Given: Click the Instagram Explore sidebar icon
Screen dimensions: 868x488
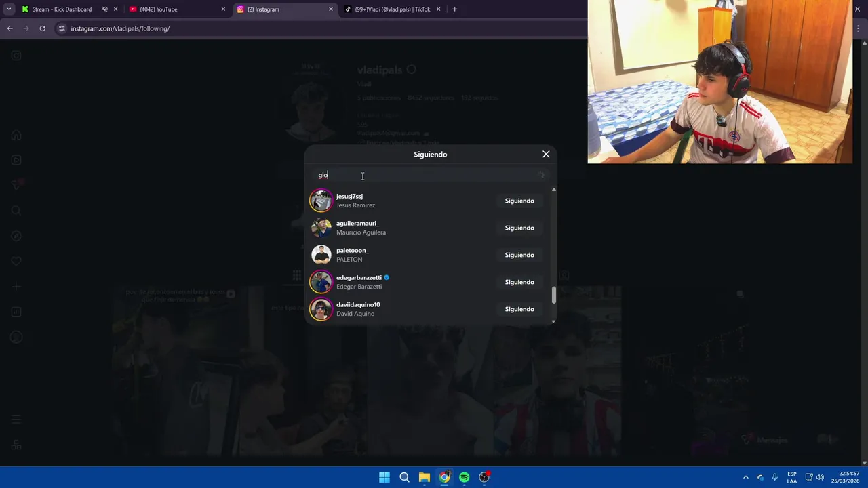Looking at the screenshot, I should (x=16, y=236).
